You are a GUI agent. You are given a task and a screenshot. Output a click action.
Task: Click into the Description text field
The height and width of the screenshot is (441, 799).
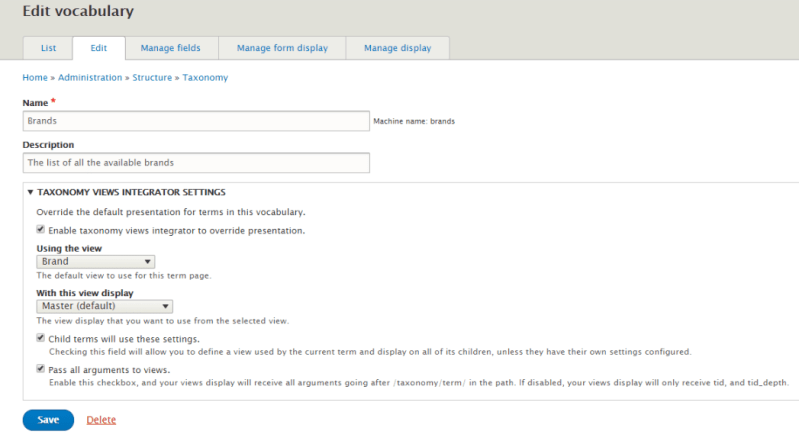196,163
